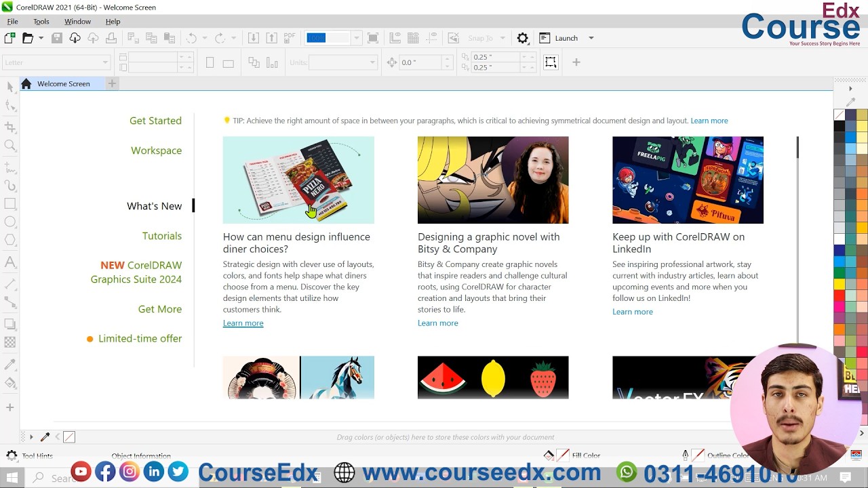Select the Crop tool
The image size is (868, 488).
9,127
